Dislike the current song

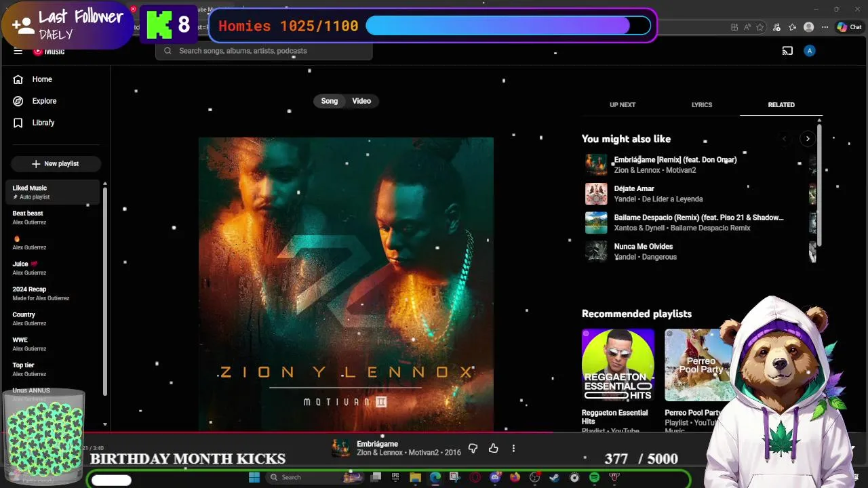[x=473, y=449]
